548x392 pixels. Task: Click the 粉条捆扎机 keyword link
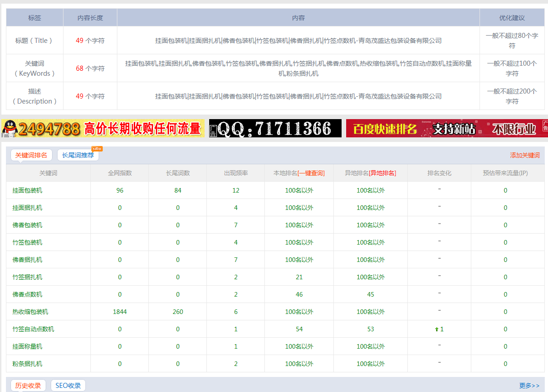coord(27,364)
